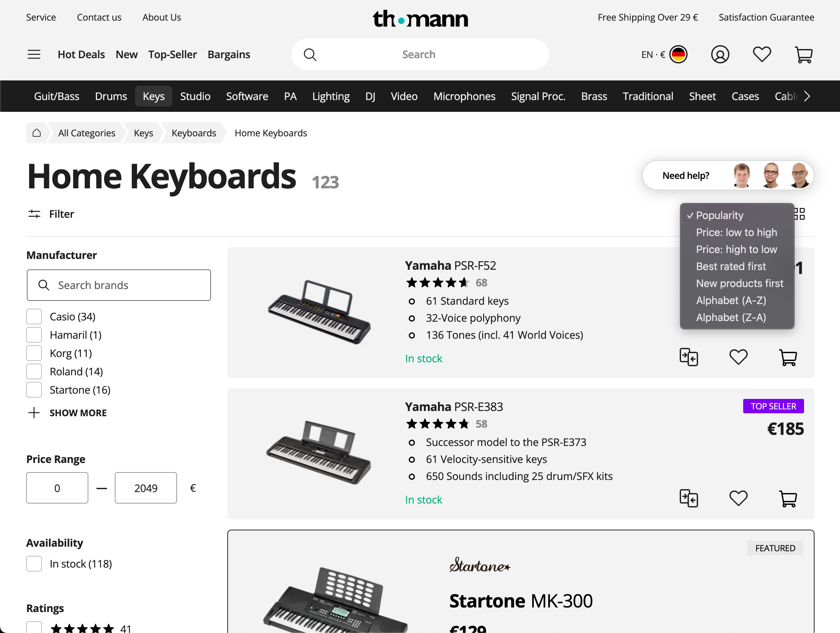
Task: Add Yamaha PSR-F52 to cart
Action: (x=788, y=357)
